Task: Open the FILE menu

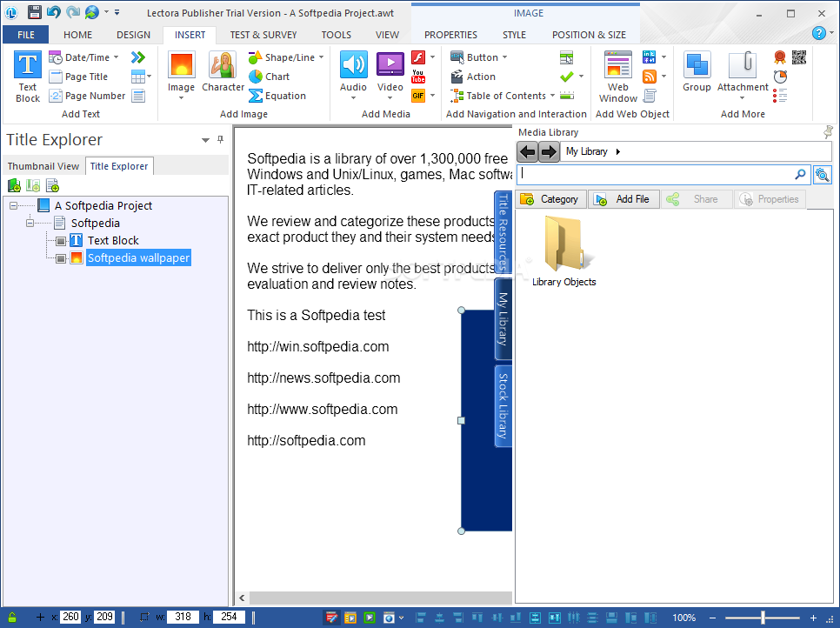Action: pos(26,35)
